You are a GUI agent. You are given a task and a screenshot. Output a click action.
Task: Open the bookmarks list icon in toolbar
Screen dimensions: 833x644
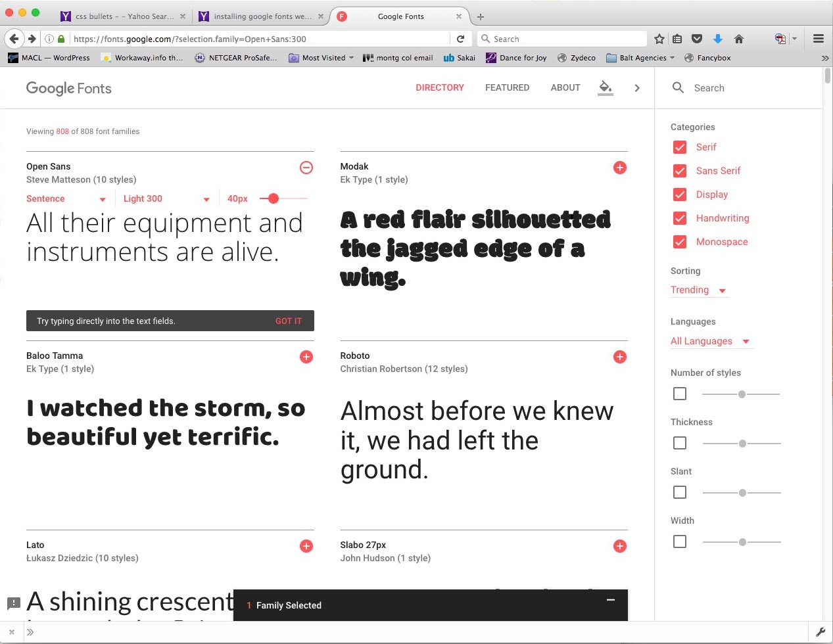pyautogui.click(x=678, y=39)
